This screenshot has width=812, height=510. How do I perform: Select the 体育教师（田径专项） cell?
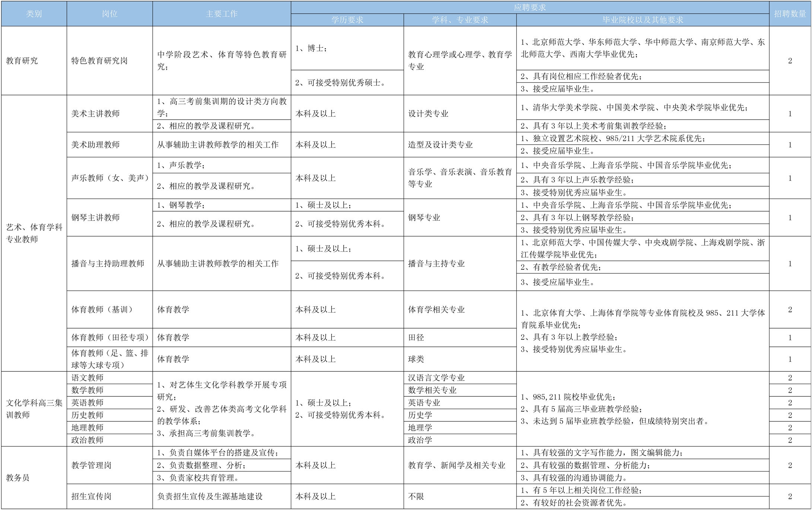click(x=109, y=338)
